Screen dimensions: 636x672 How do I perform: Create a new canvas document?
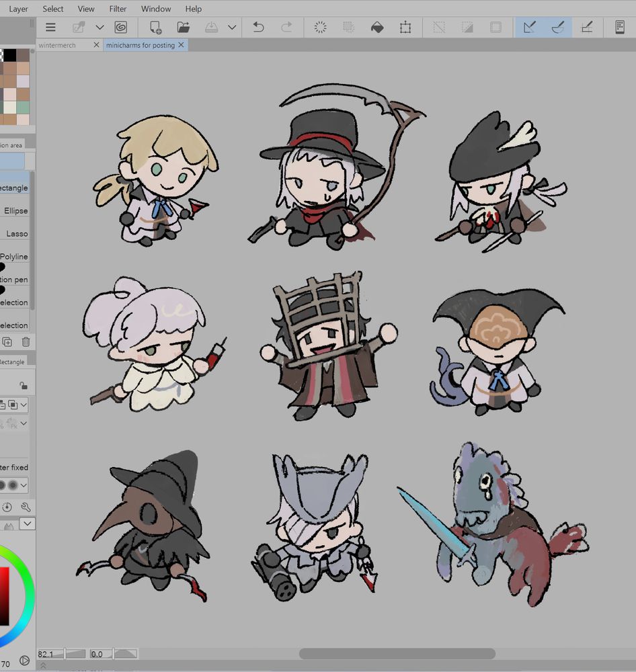pos(155,28)
